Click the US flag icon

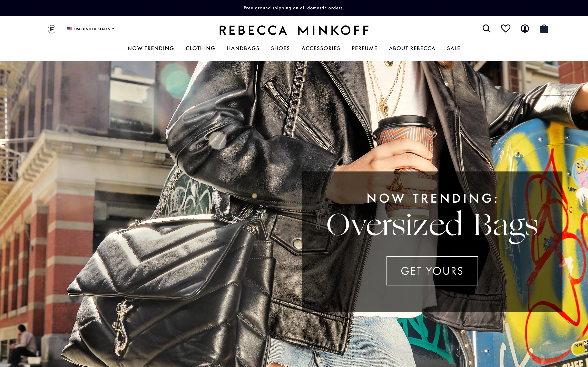click(70, 29)
